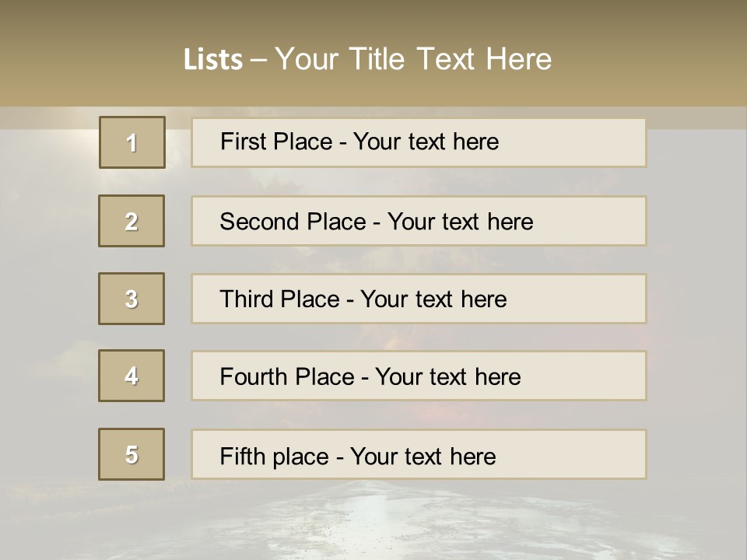Viewport: 747px width, 560px height.
Task: Click the words Fifth place
Action: [x=275, y=457]
